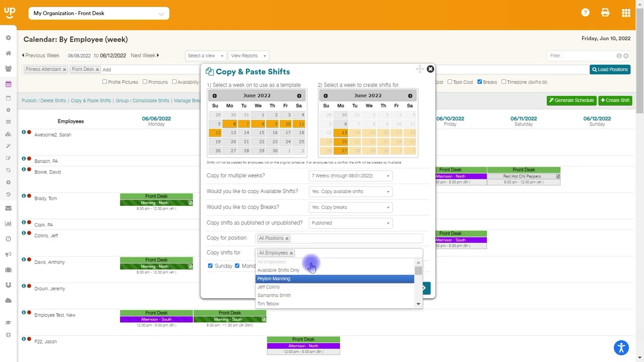
Task: Remove the Fitness Attendant position tag
Action: (64, 69)
